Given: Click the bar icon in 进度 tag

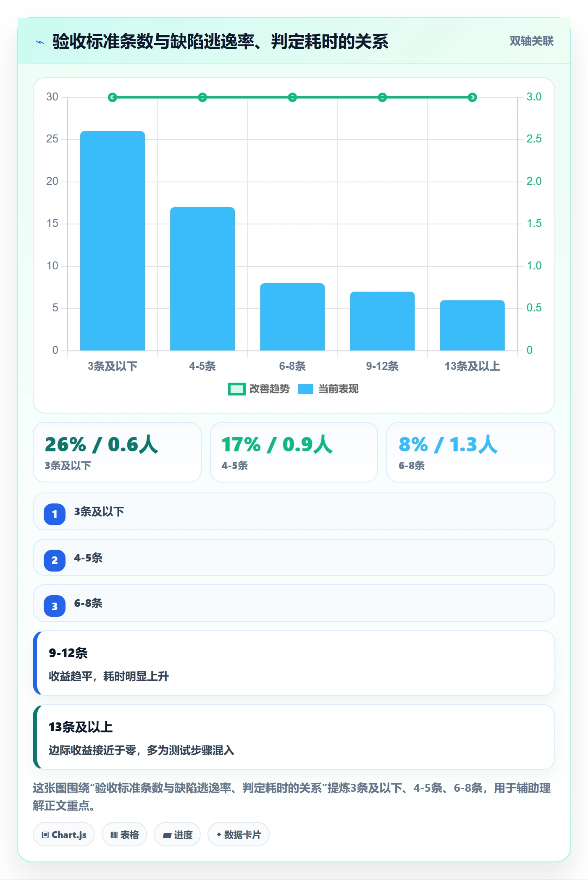Looking at the screenshot, I should tap(167, 835).
